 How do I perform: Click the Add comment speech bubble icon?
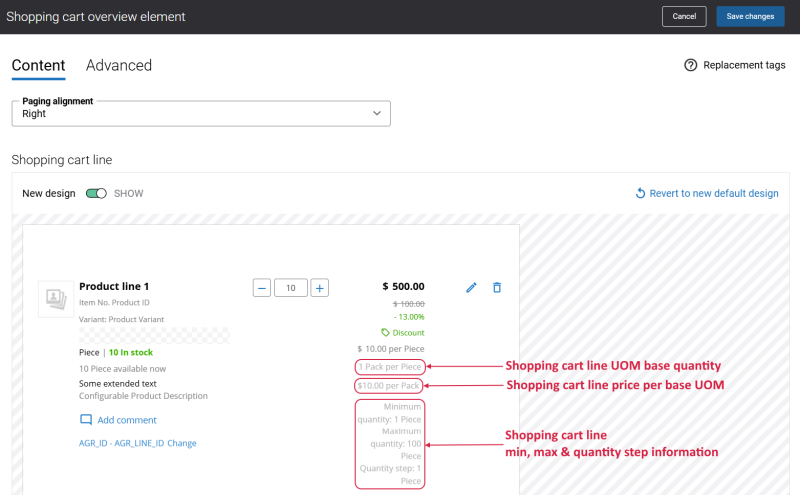[86, 420]
